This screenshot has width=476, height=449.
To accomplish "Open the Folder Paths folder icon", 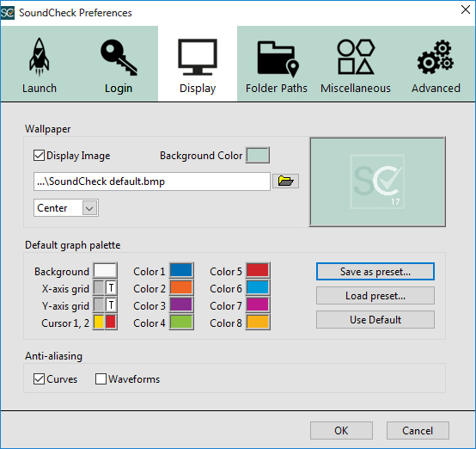I will tap(278, 59).
